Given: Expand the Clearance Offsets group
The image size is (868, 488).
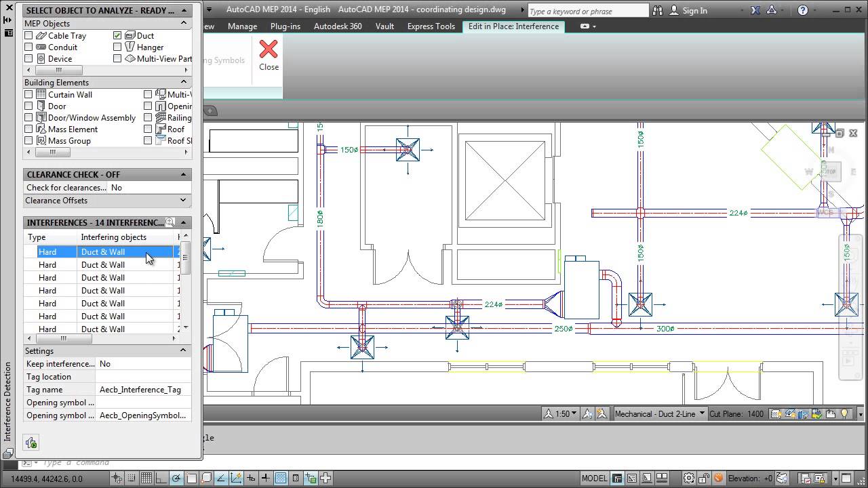Looking at the screenshot, I should tap(183, 200).
